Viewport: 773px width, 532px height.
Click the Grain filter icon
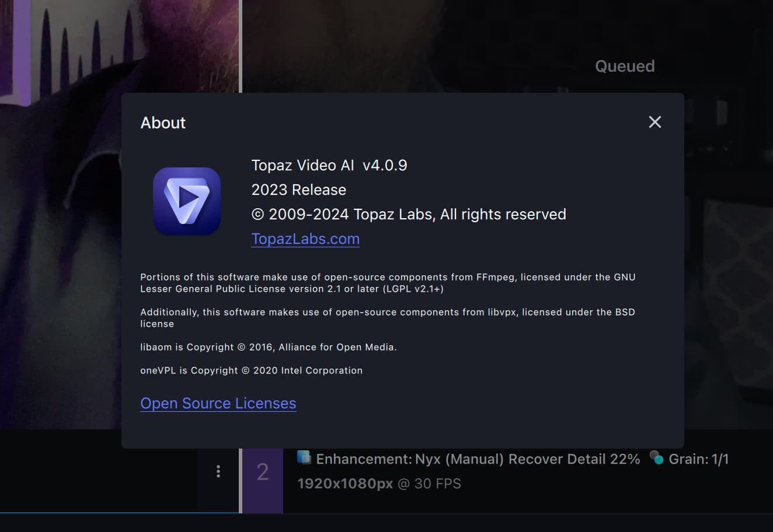tap(656, 457)
